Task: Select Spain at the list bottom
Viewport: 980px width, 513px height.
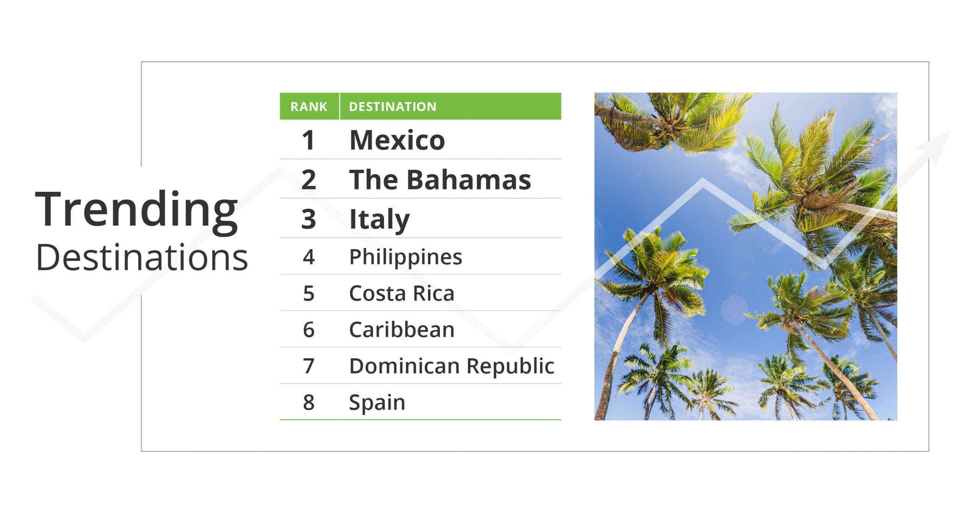Action: click(377, 402)
